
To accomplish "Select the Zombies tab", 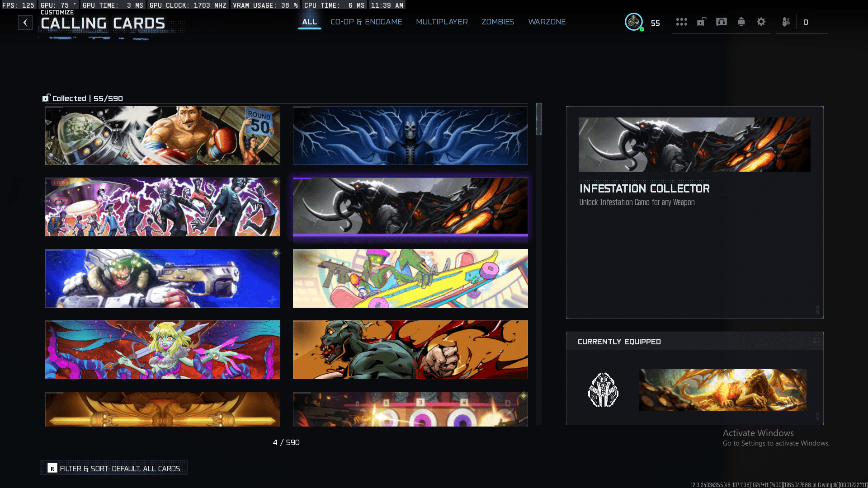I will tap(498, 22).
